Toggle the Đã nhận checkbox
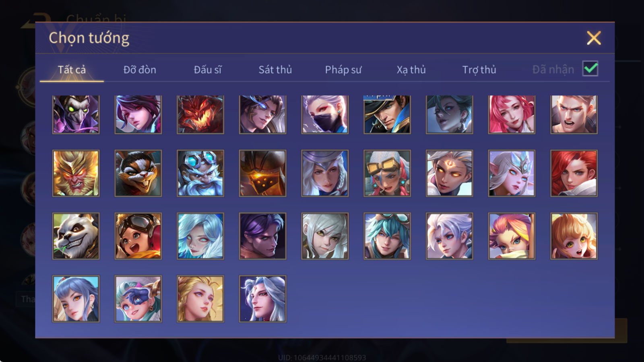The height and width of the screenshot is (362, 644). click(590, 69)
